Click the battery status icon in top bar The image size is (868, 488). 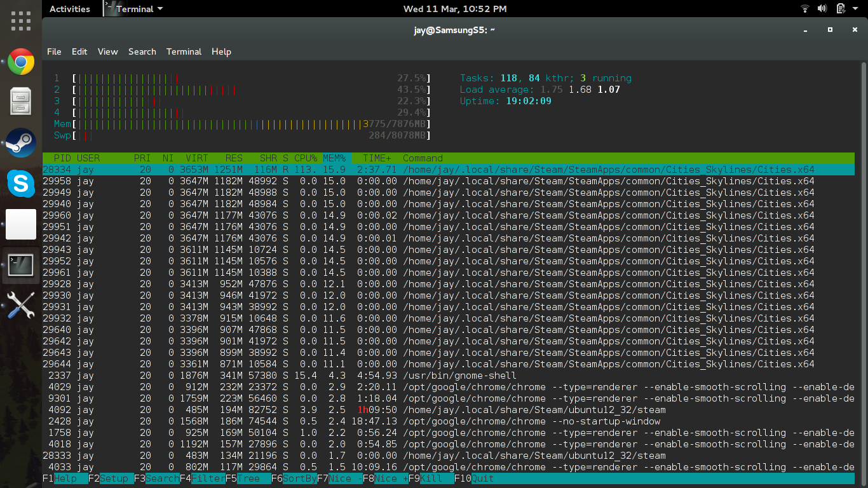[840, 9]
